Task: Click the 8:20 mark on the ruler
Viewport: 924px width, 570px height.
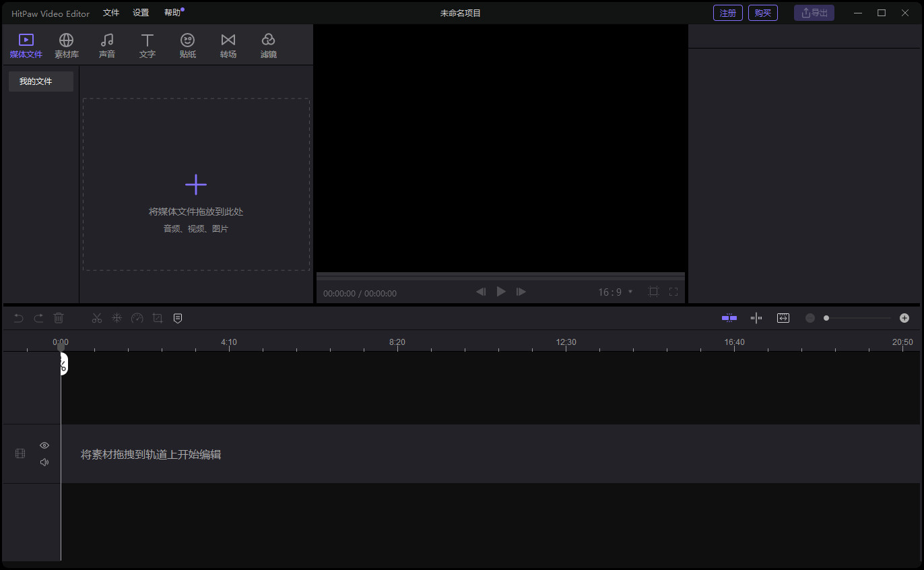Action: 397,342
